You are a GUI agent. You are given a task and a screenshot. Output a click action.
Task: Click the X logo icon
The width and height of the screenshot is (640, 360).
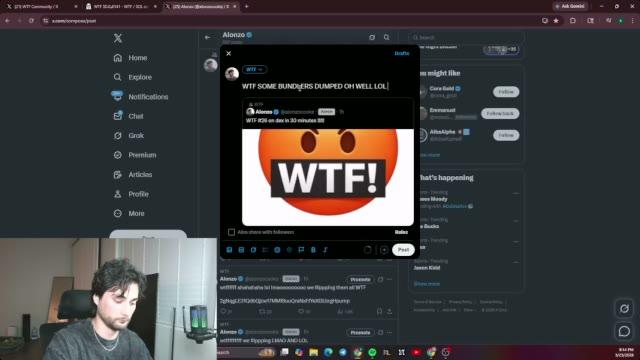click(118, 38)
